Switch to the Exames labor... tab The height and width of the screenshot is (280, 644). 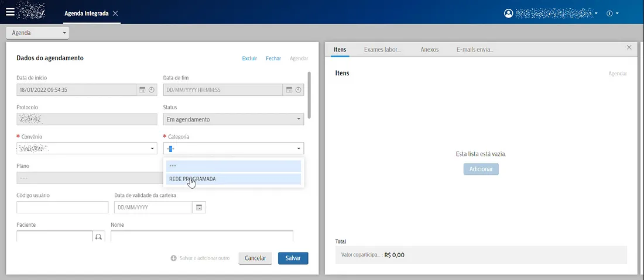click(382, 50)
